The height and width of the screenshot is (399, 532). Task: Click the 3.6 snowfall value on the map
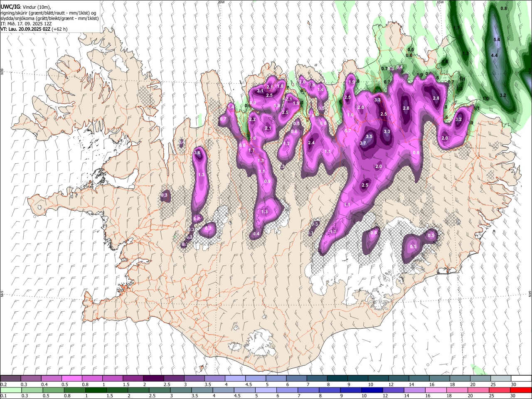pyautogui.click(x=197, y=153)
